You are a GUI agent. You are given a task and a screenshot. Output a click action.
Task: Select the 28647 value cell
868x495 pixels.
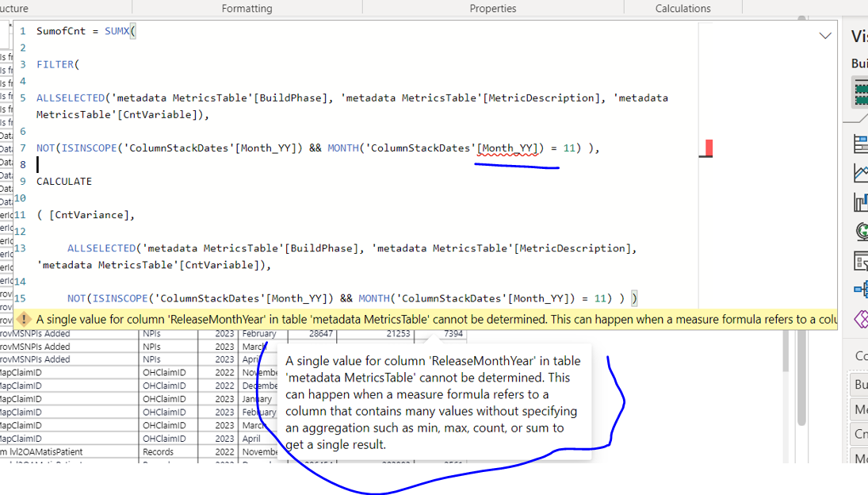tap(312, 333)
